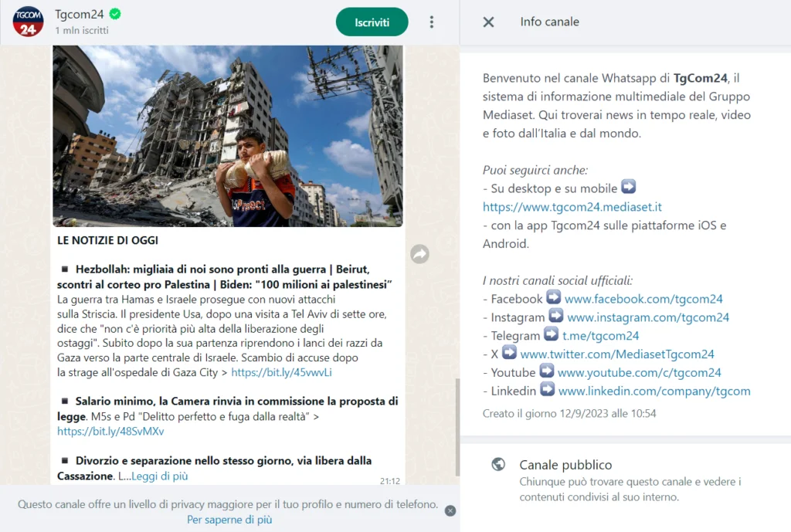Click the arrow emoji next to Youtube
The height and width of the screenshot is (532, 791).
pos(547,371)
